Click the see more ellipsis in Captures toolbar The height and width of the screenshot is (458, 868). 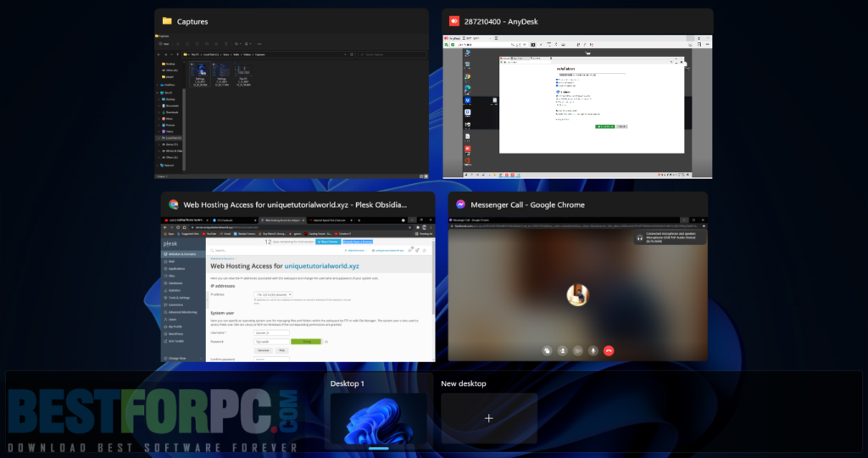pyautogui.click(x=259, y=44)
